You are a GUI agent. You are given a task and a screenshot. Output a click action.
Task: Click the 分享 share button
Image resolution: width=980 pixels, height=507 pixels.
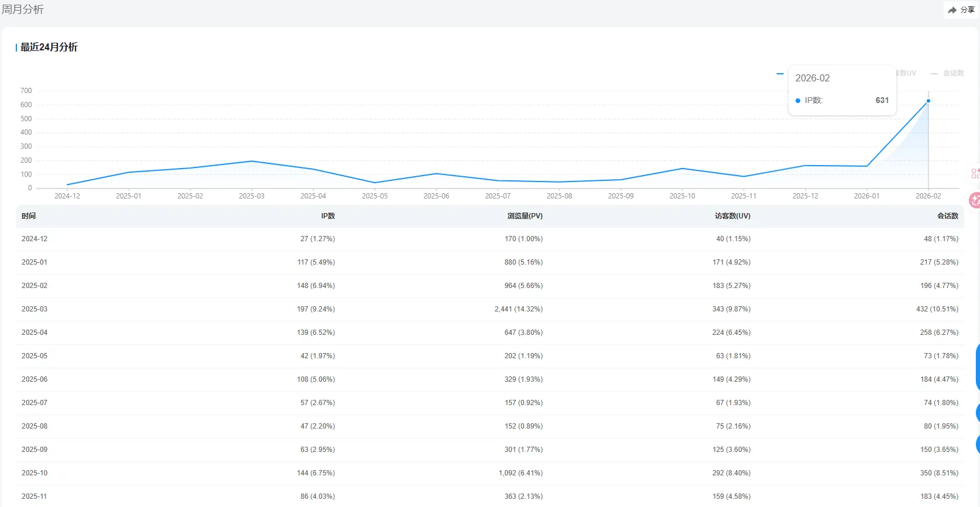[x=961, y=10]
